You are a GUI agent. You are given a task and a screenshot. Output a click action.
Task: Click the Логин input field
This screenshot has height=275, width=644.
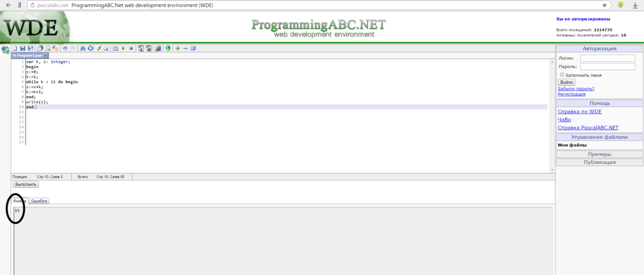[608, 58]
